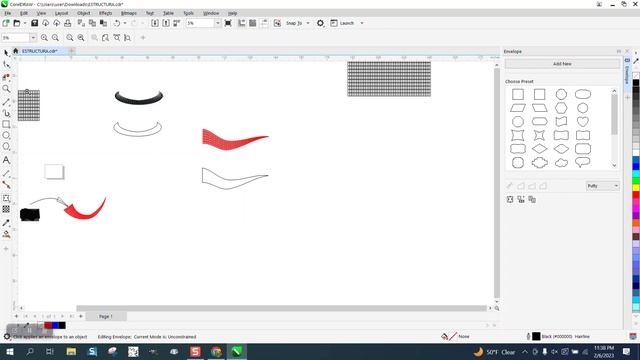This screenshot has width=640, height=360.
Task: Expand the Snap To dropdown
Action: coord(308,23)
